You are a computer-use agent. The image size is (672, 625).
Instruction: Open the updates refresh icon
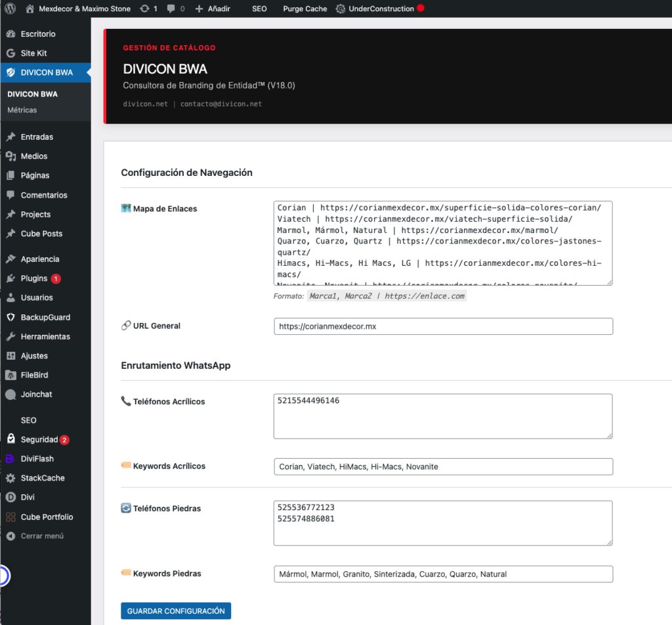click(144, 9)
